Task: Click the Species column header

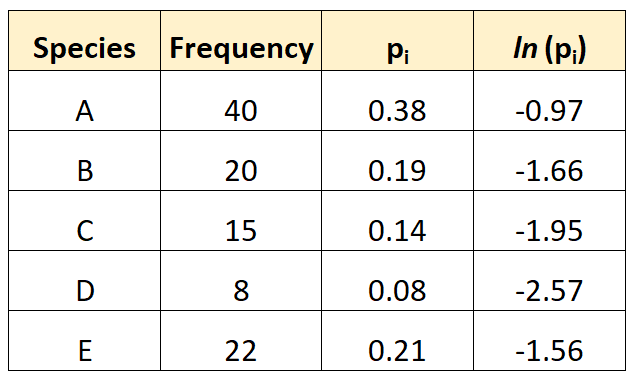Action: pos(84,41)
